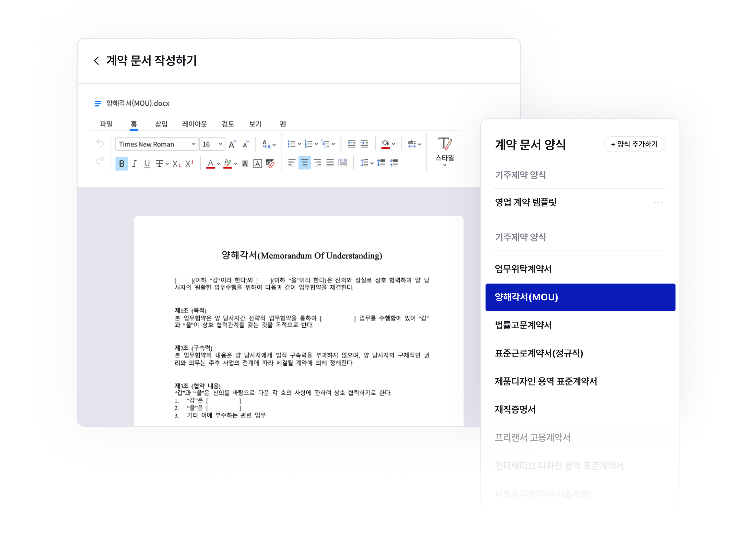Apply subscript formatting

point(176,164)
